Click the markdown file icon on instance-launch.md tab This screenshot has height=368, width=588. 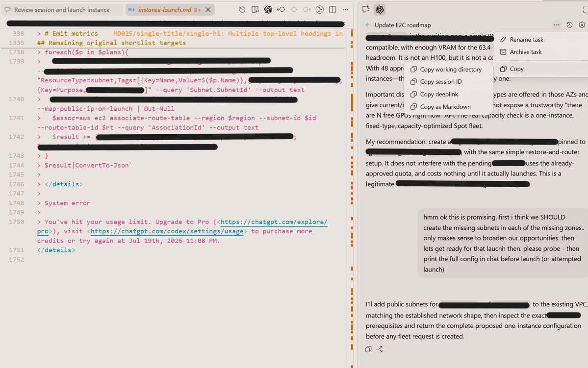click(x=131, y=10)
